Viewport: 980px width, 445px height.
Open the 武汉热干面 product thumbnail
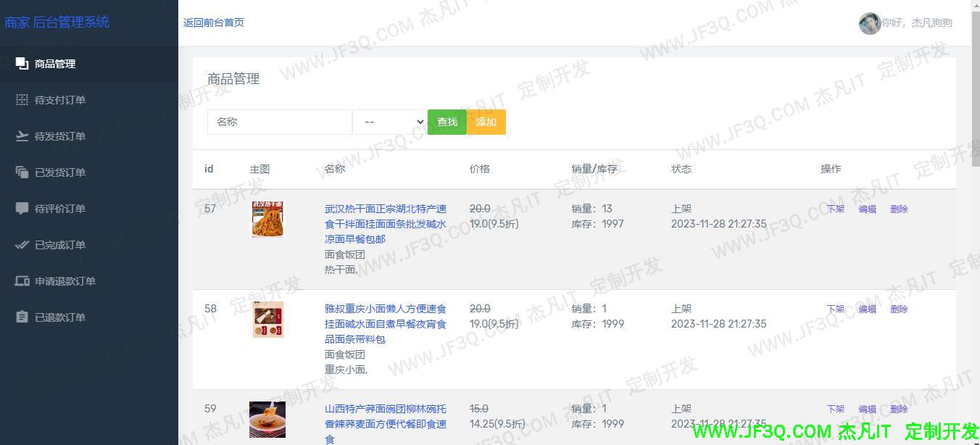[x=267, y=219]
